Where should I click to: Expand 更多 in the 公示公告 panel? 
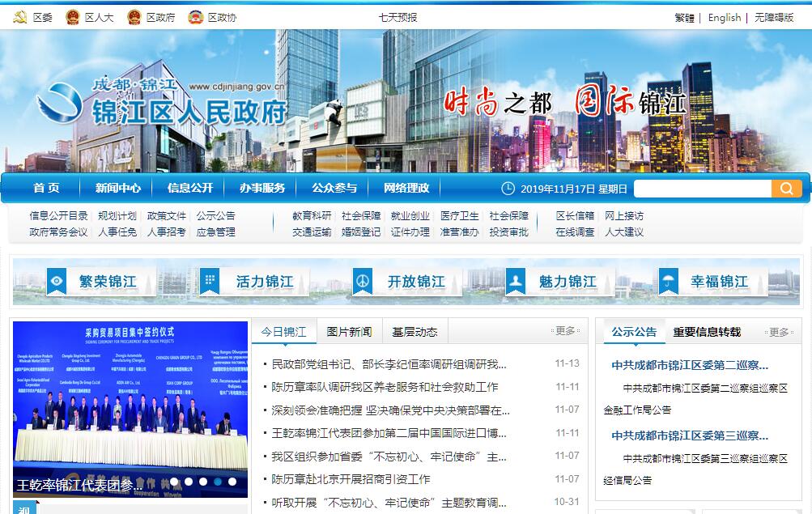(x=779, y=332)
